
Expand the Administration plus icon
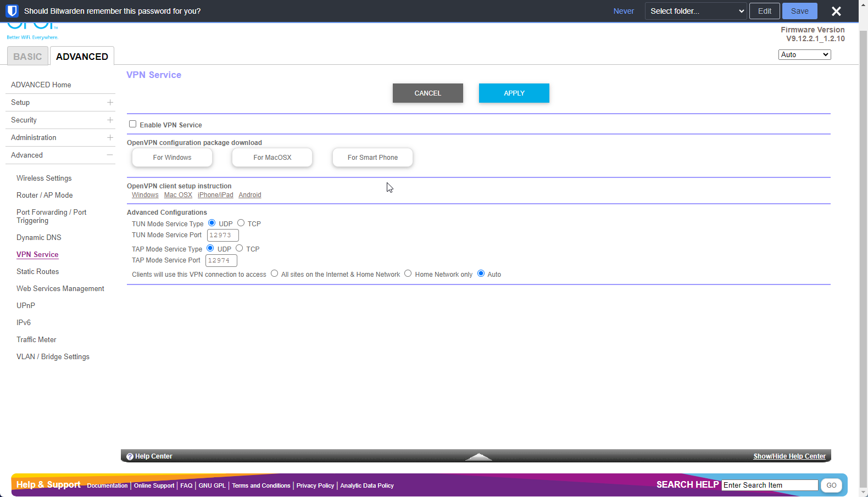click(x=110, y=138)
